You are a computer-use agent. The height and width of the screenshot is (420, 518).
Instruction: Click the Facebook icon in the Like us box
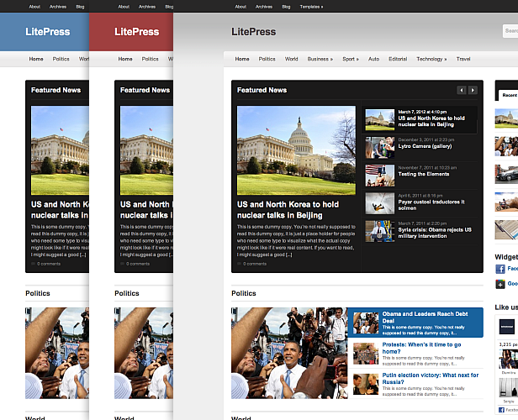(x=501, y=410)
